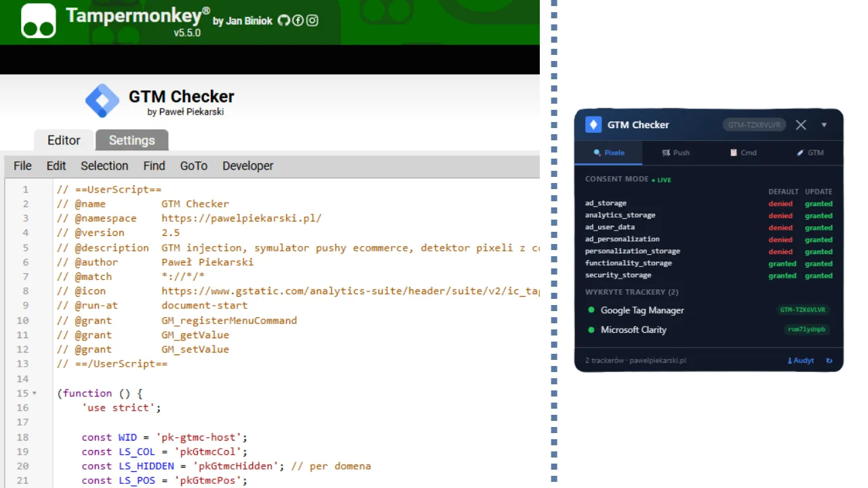868x488 pixels.
Task: Click the Tampermonkey logo icon
Action: (x=38, y=20)
